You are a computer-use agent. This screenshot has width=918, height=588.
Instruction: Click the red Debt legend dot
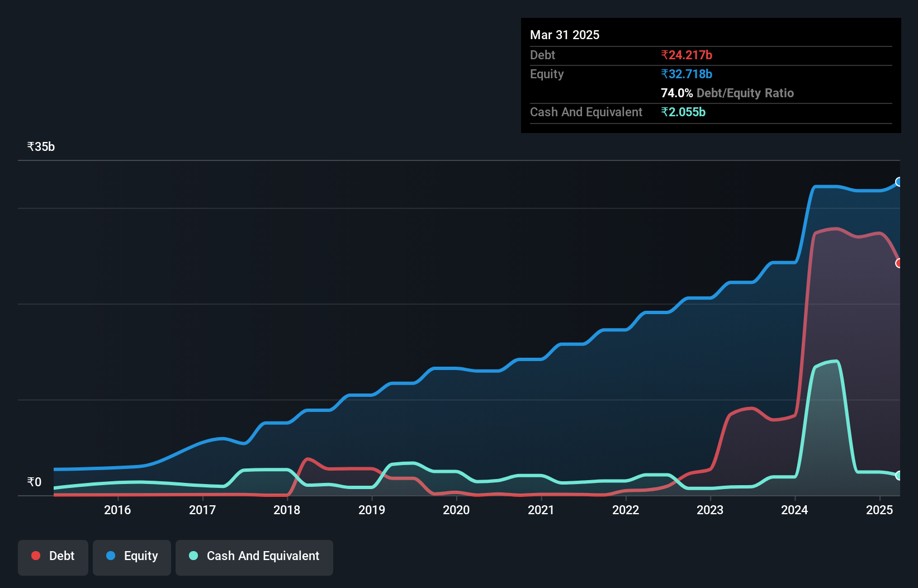pyautogui.click(x=36, y=556)
